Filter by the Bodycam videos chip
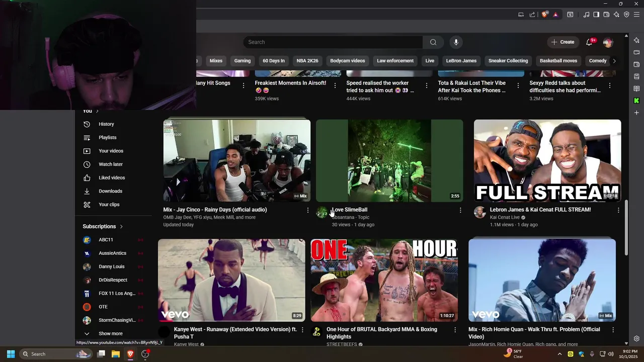 click(348, 61)
